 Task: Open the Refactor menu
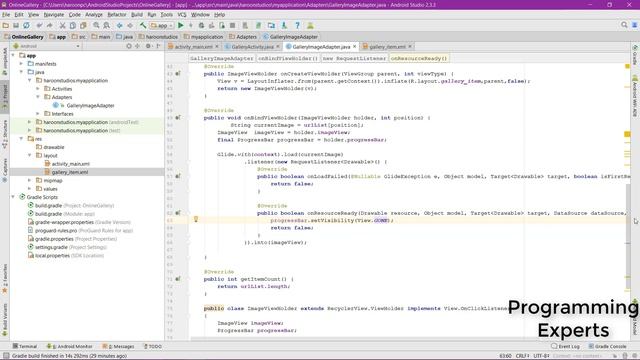(117, 15)
